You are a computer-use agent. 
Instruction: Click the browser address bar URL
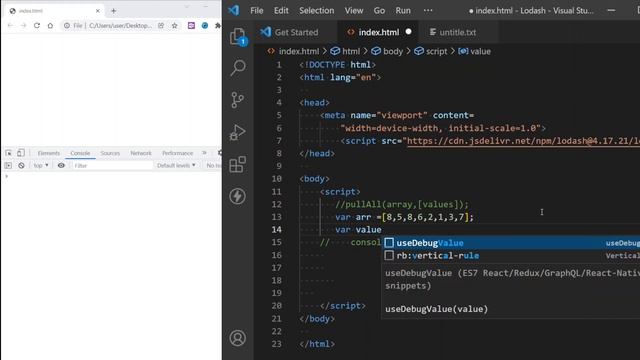(x=120, y=25)
